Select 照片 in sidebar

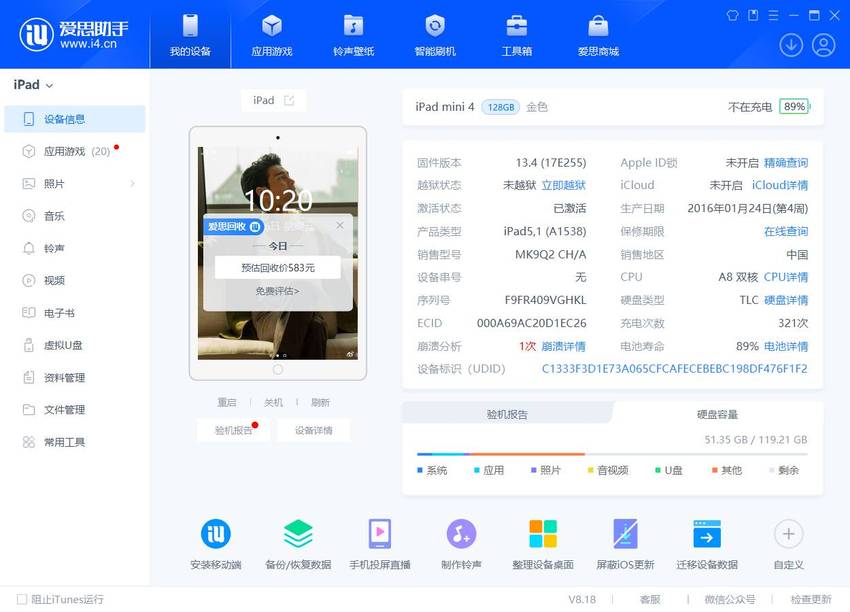tap(75, 184)
